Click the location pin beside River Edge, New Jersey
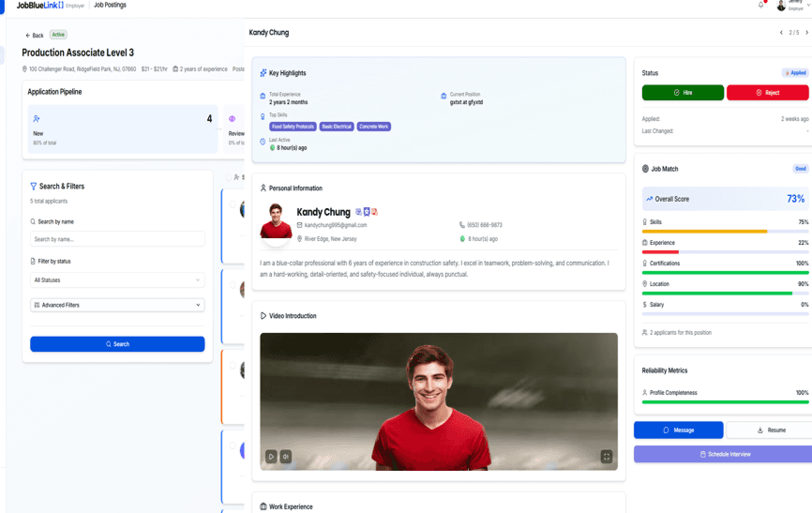This screenshot has height=513, width=812. (x=299, y=239)
